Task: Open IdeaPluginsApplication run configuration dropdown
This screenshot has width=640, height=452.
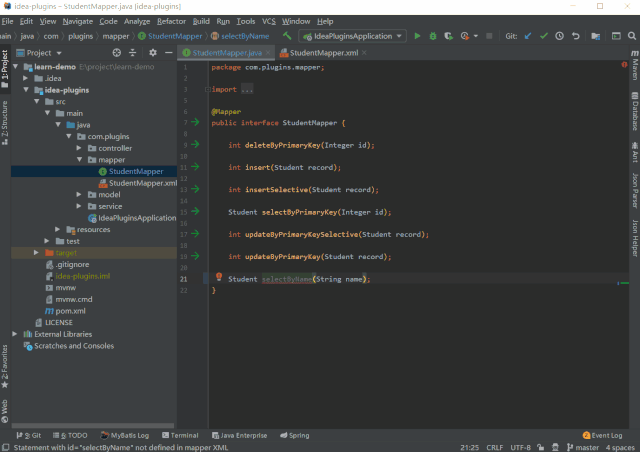Action: click(353, 36)
